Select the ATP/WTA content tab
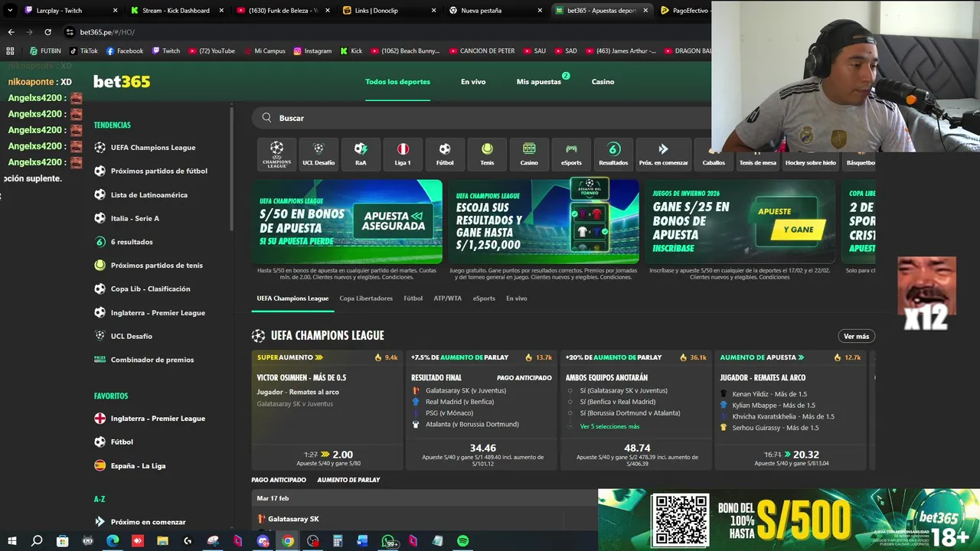This screenshot has height=551, width=980. (448, 298)
